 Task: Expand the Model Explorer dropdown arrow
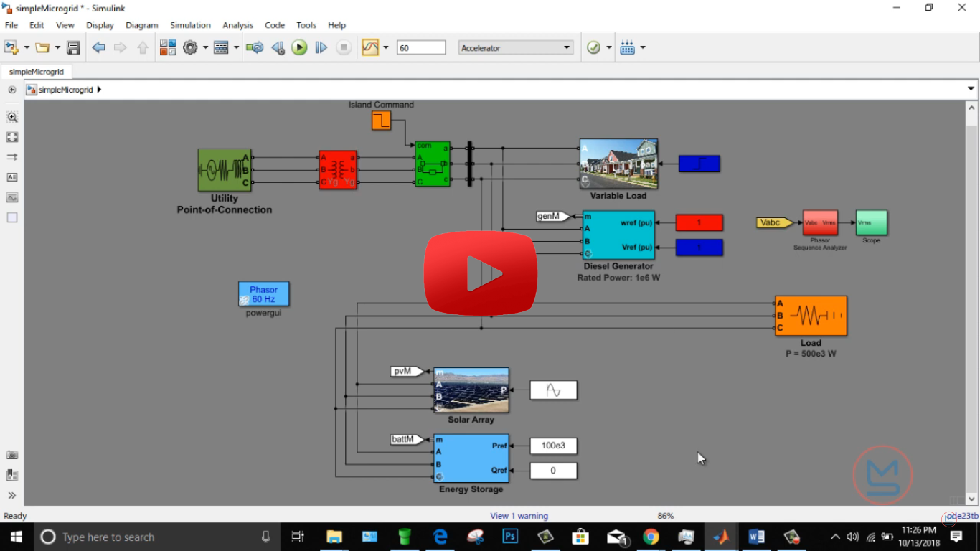[x=236, y=47]
